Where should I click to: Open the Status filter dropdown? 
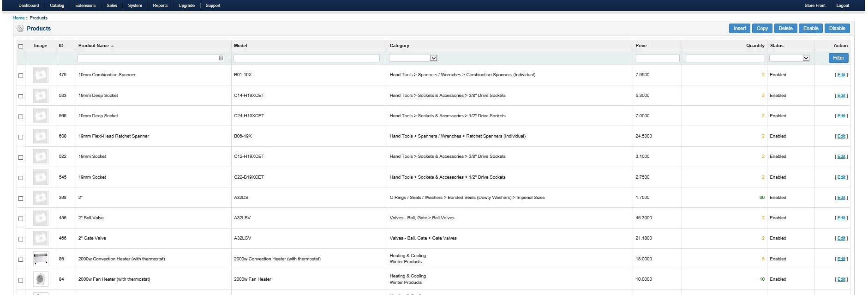point(806,58)
